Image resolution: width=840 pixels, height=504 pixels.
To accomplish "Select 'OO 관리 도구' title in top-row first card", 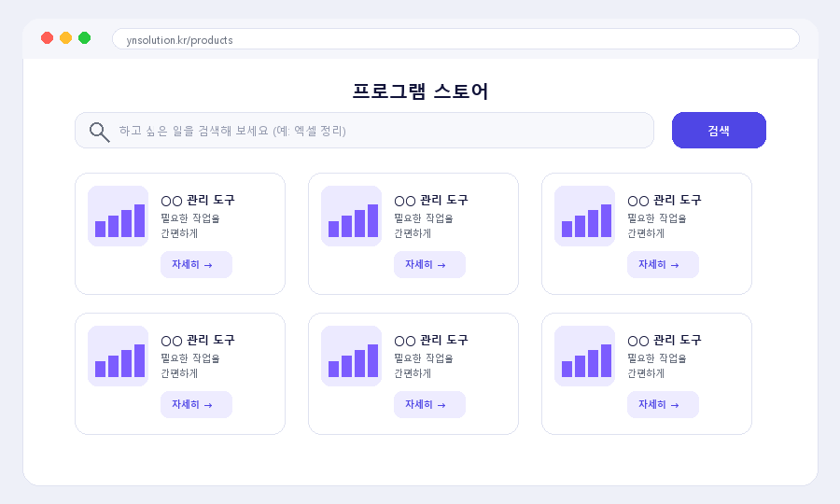I will (x=198, y=201).
